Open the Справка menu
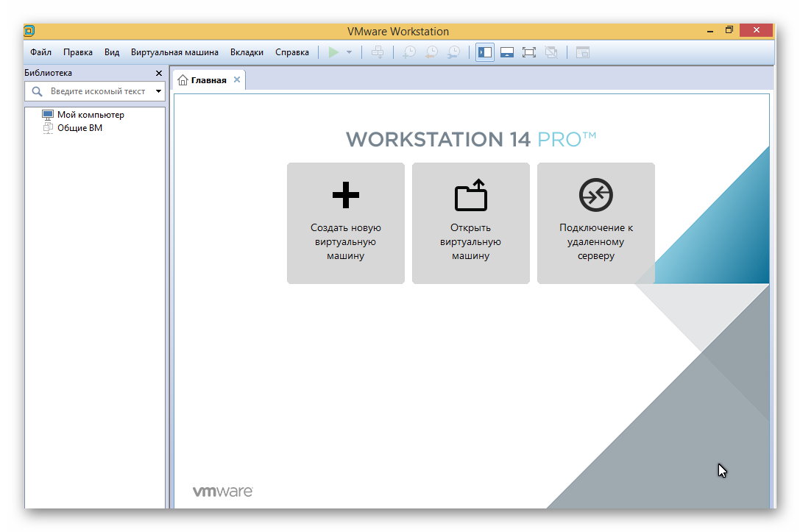This screenshot has height=532, width=800. (x=292, y=52)
